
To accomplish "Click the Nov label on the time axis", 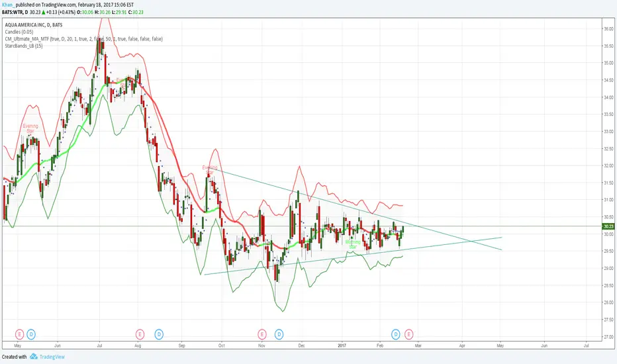I will click(x=261, y=346).
